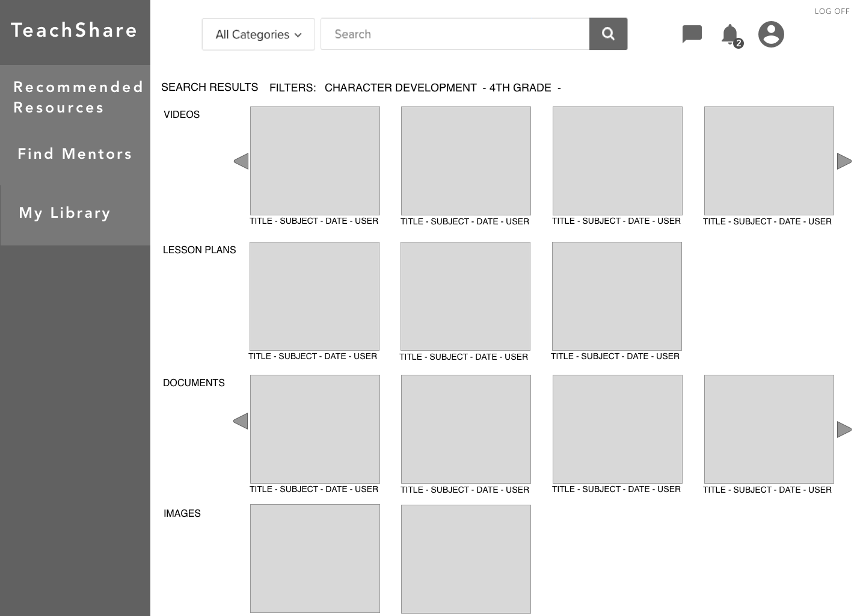Expand the All Categories dropdown
This screenshot has width=866, height=616.
click(x=259, y=34)
